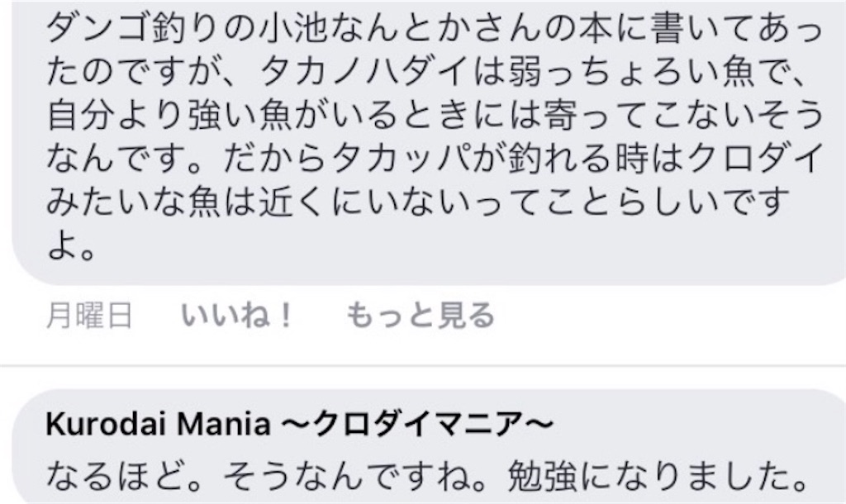Click the line starting 自分より強い魚
The height and width of the screenshot is (504, 846).
[435, 116]
